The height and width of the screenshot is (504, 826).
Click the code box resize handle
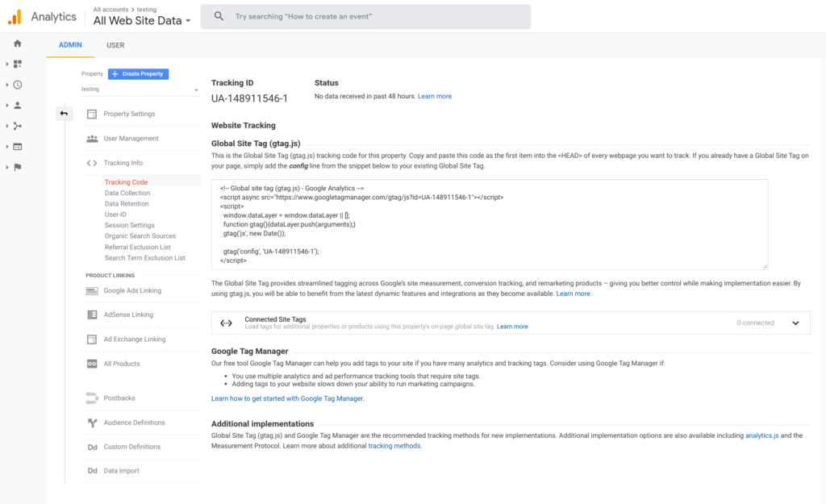pyautogui.click(x=765, y=266)
